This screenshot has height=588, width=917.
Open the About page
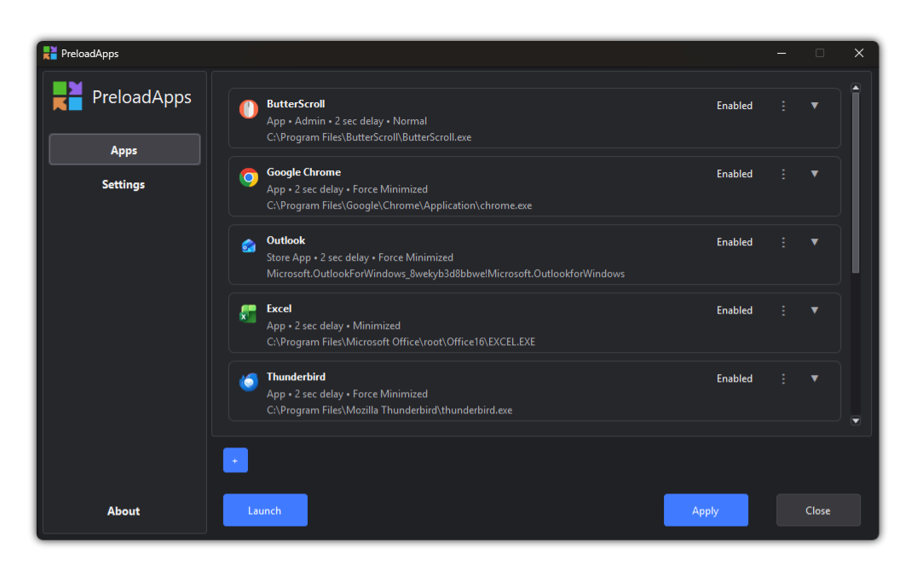[124, 511]
